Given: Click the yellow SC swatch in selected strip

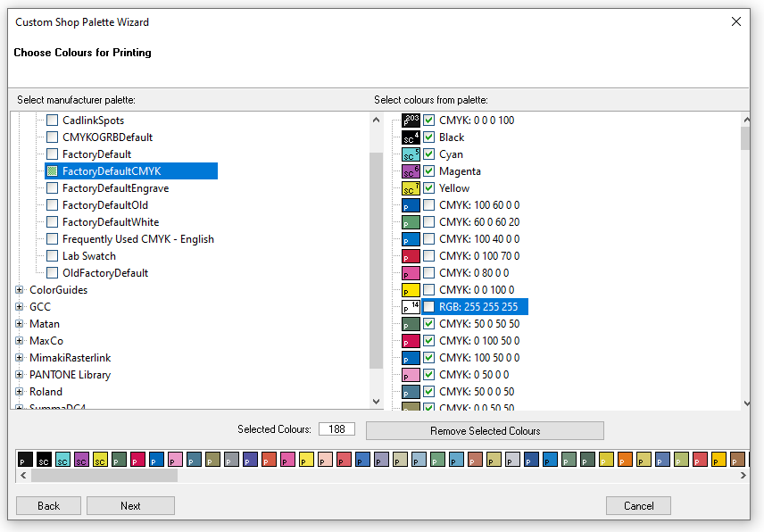Looking at the screenshot, I should pyautogui.click(x=100, y=460).
